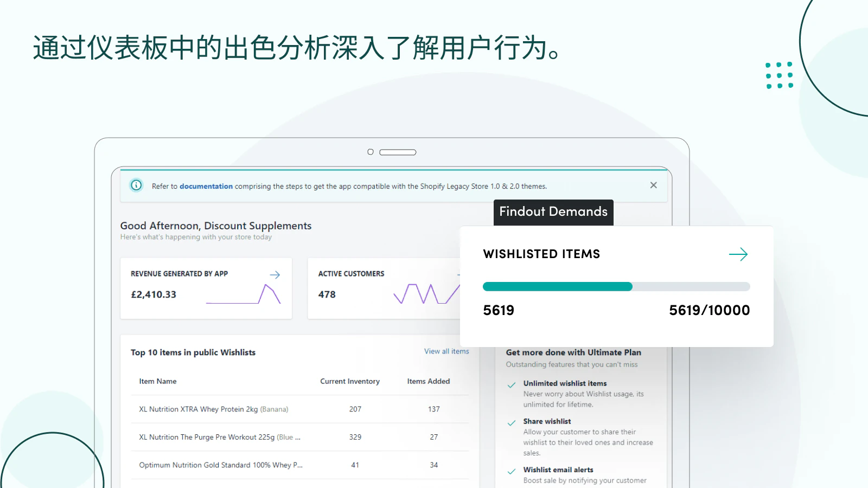Click the Item Name column header
This screenshot has height=488, width=868.
coord(158,381)
